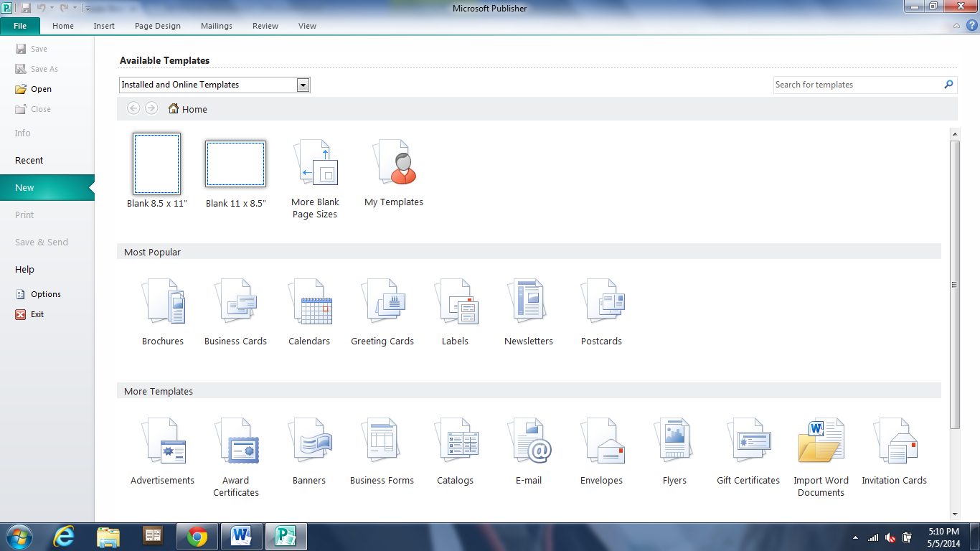
Task: Click the network signal icon in the tray
Action: click(x=873, y=537)
